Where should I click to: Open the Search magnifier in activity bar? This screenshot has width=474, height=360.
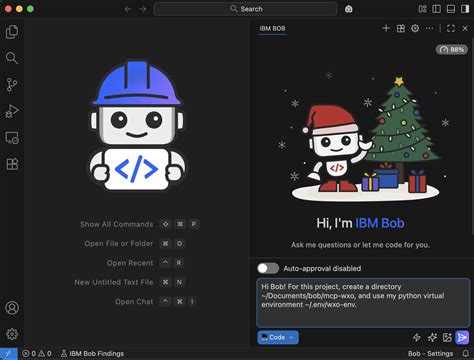click(12, 58)
